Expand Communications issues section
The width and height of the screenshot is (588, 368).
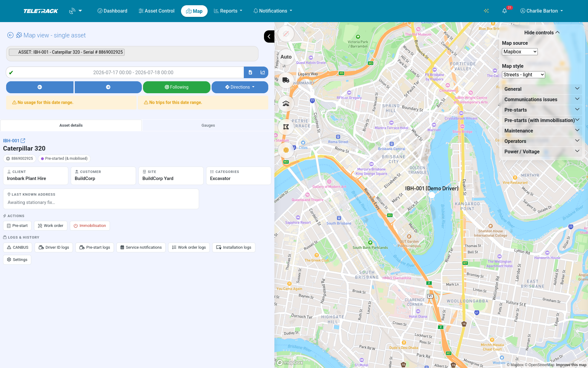[x=542, y=100]
